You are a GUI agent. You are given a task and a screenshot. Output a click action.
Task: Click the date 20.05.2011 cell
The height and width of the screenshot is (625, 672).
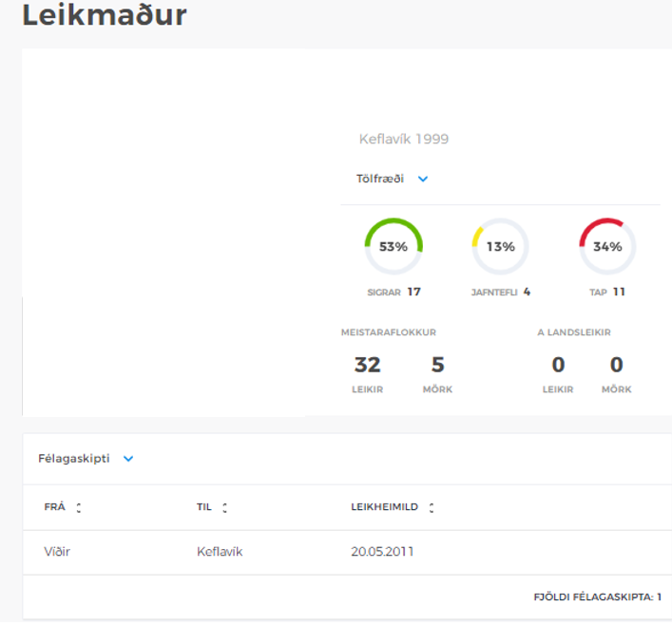tap(382, 551)
